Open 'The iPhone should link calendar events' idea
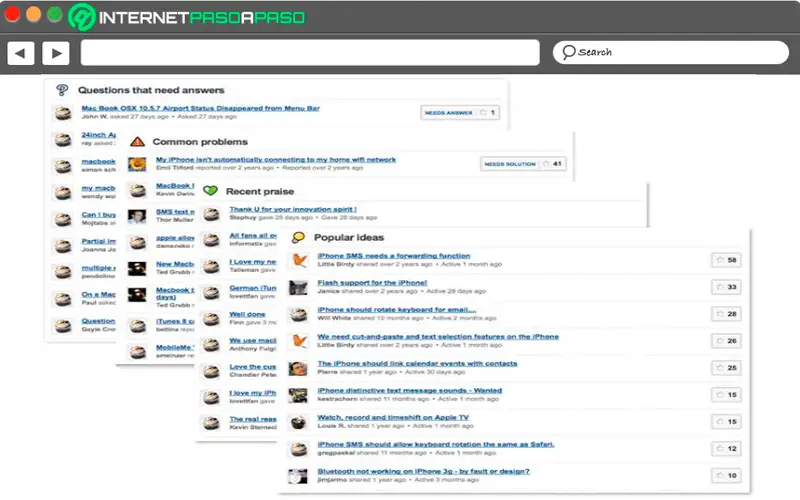The width and height of the screenshot is (800, 500). [x=417, y=364]
